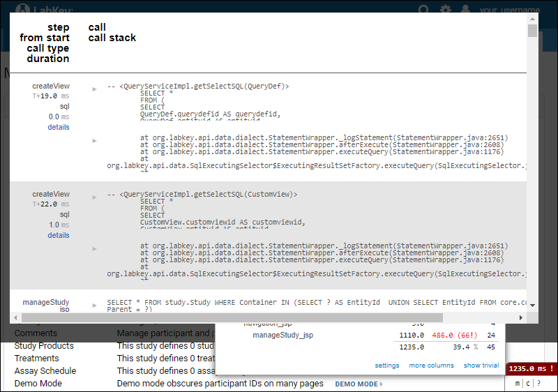Open the search magnifier icon in header

point(423,9)
